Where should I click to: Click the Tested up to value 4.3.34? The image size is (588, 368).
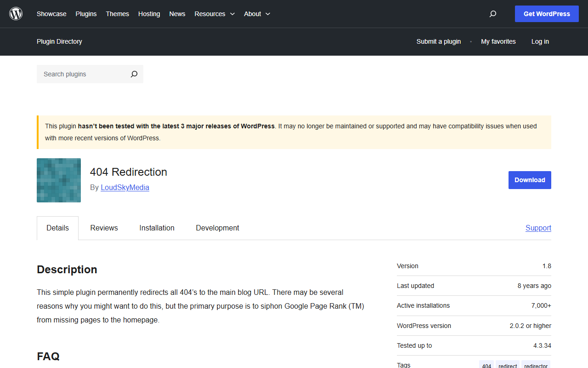tap(542, 345)
